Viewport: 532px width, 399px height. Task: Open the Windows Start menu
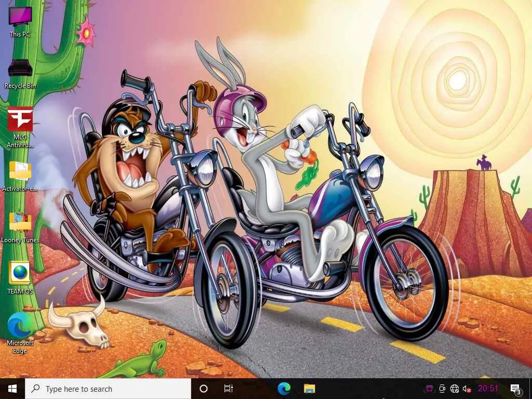(x=12, y=389)
